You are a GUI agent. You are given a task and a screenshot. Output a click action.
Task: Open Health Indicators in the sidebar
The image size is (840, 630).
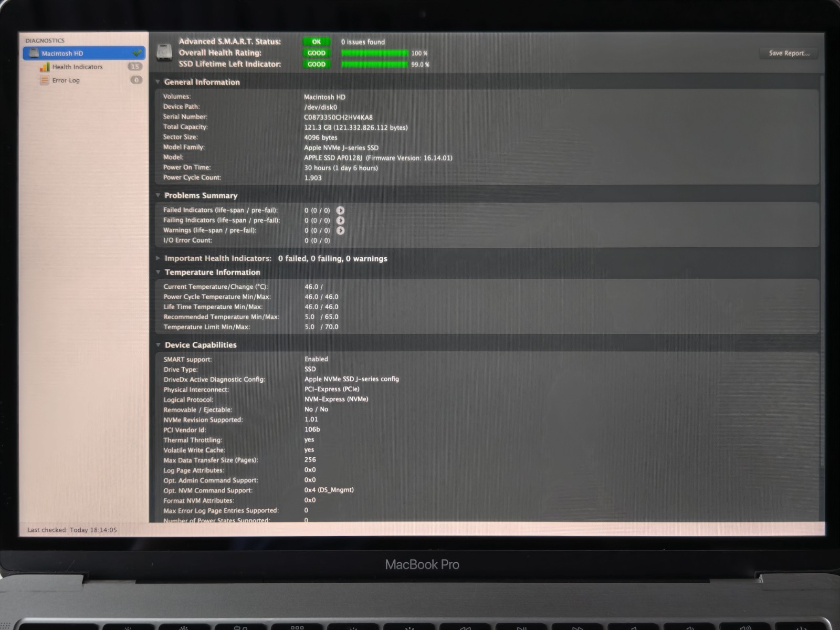coord(77,67)
